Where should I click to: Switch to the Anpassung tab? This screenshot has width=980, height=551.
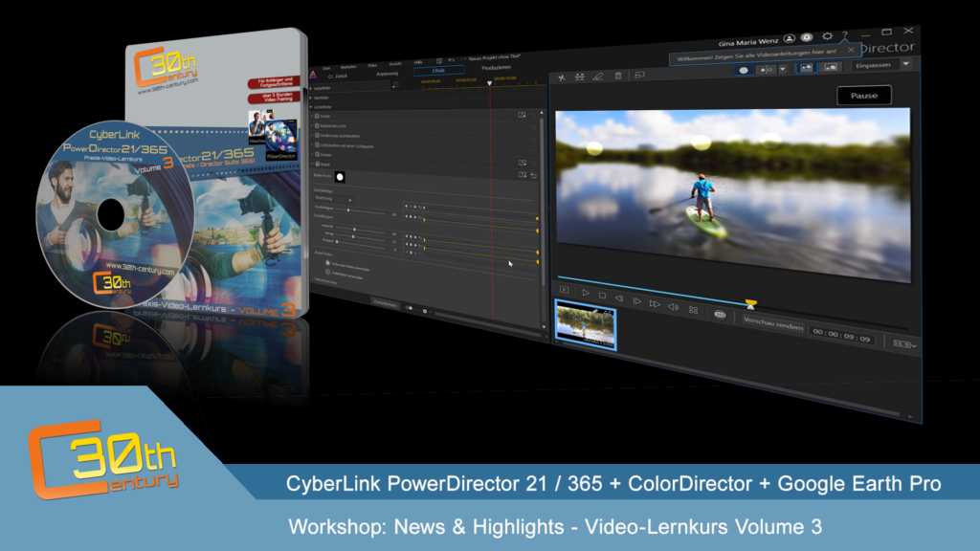pos(388,74)
